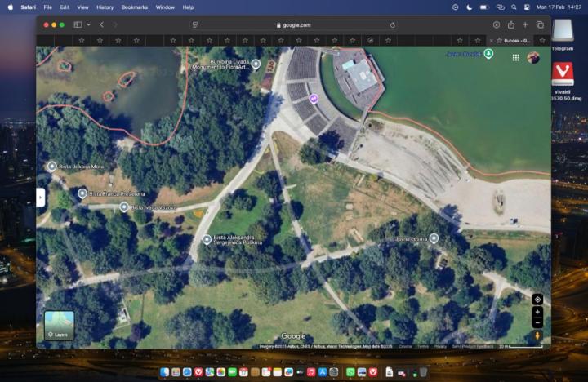Click the Show Your Location button on map
Screen dimensions: 588x382
pos(537,300)
